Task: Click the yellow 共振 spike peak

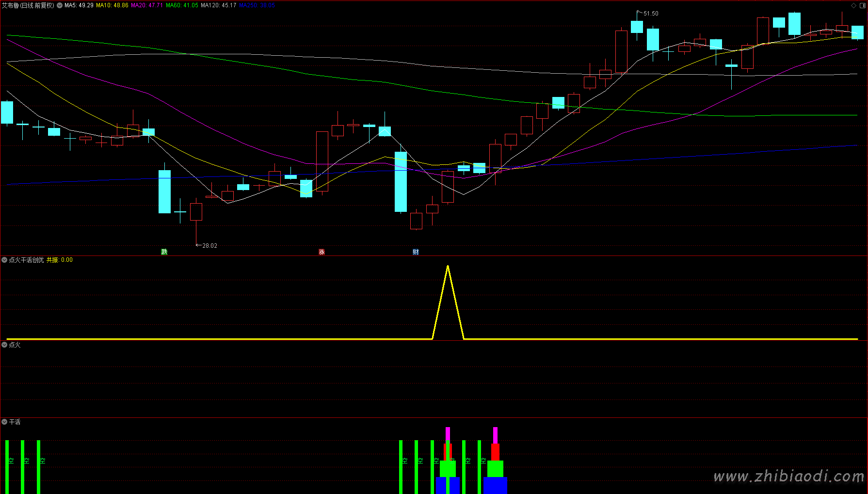Action: (448, 266)
